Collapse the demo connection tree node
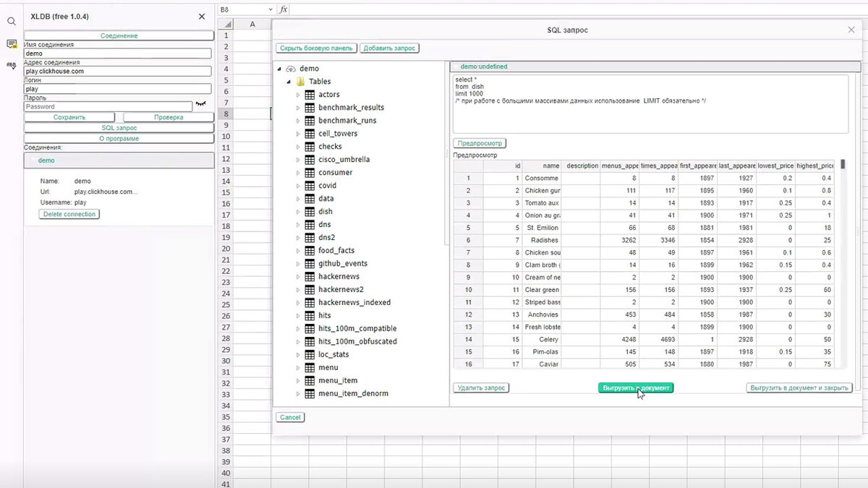 [279, 69]
